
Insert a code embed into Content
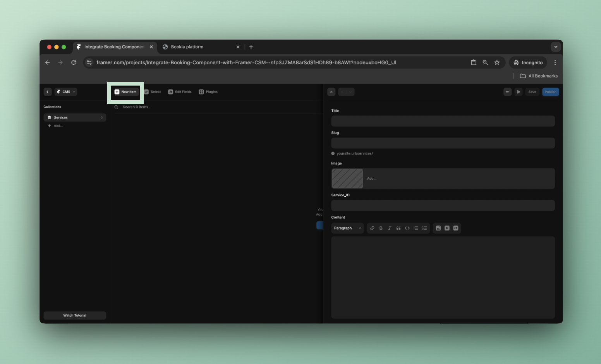[456, 228]
